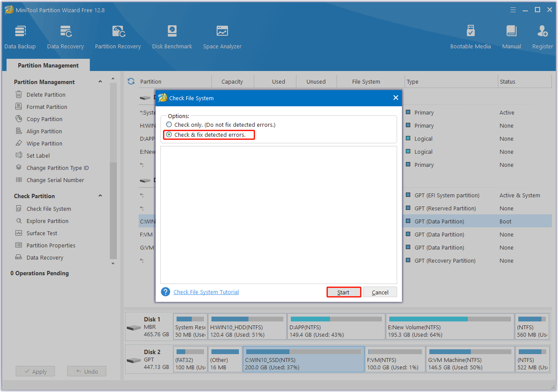Open Data Recovery in sidebar list
The height and width of the screenshot is (392, 558).
[45, 257]
